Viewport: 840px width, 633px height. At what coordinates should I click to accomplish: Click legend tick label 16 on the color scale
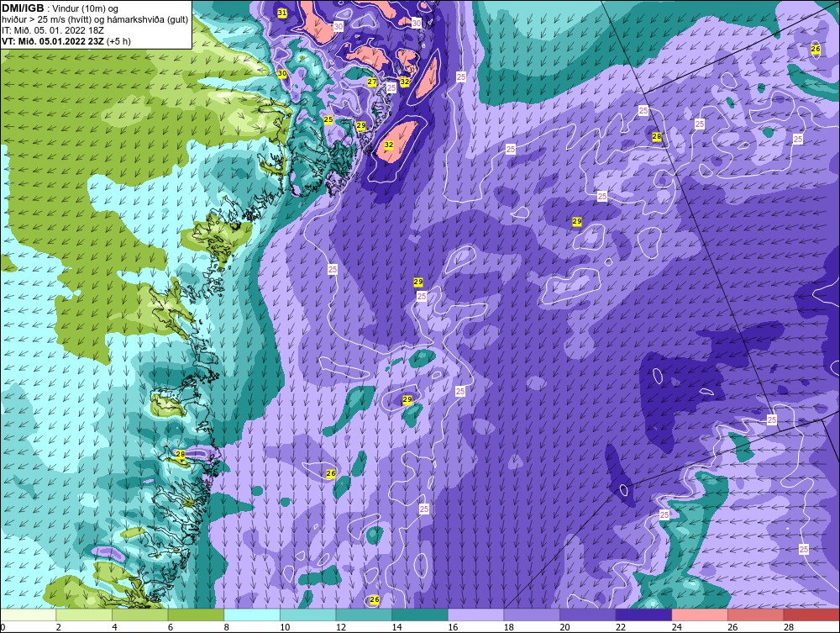[x=453, y=627]
